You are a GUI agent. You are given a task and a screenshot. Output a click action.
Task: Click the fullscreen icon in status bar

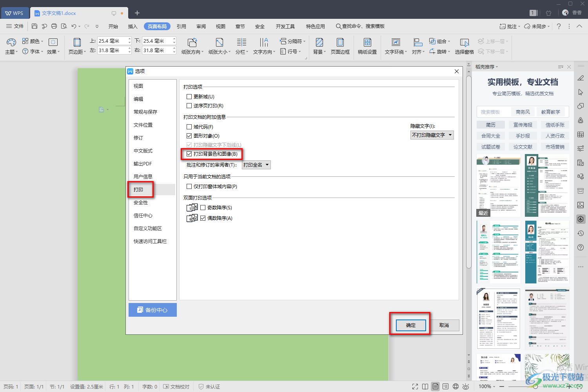pyautogui.click(x=415, y=387)
